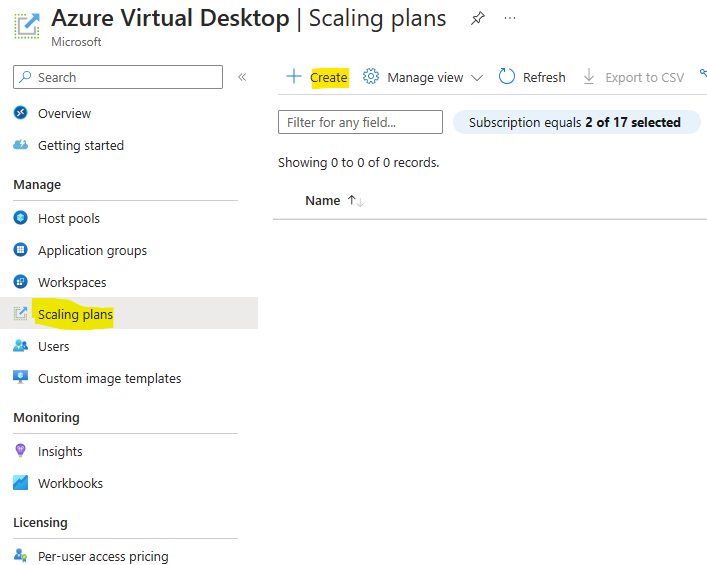Image resolution: width=707 pixels, height=565 pixels.
Task: Click the Insights lightbulb icon
Action: (x=20, y=450)
